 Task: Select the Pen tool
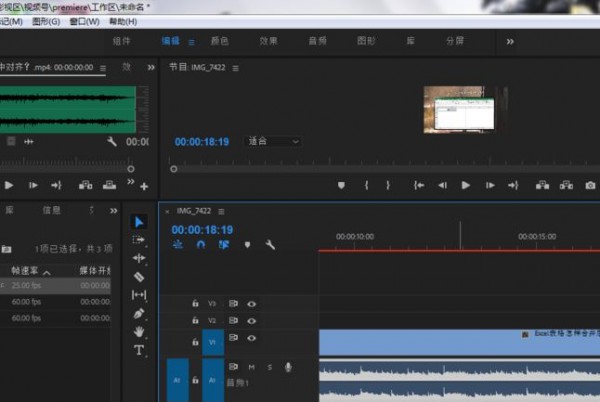pos(139,313)
